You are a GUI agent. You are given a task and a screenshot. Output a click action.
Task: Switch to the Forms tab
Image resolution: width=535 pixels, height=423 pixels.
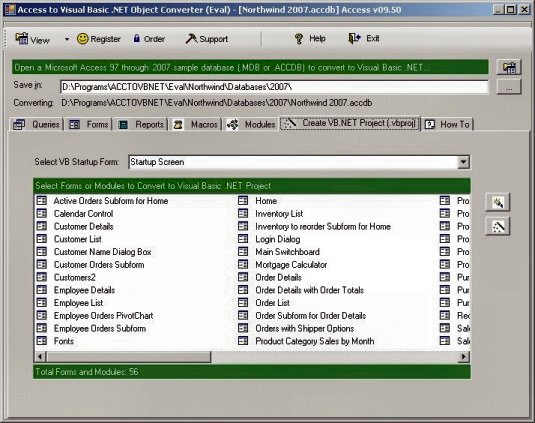pos(88,125)
